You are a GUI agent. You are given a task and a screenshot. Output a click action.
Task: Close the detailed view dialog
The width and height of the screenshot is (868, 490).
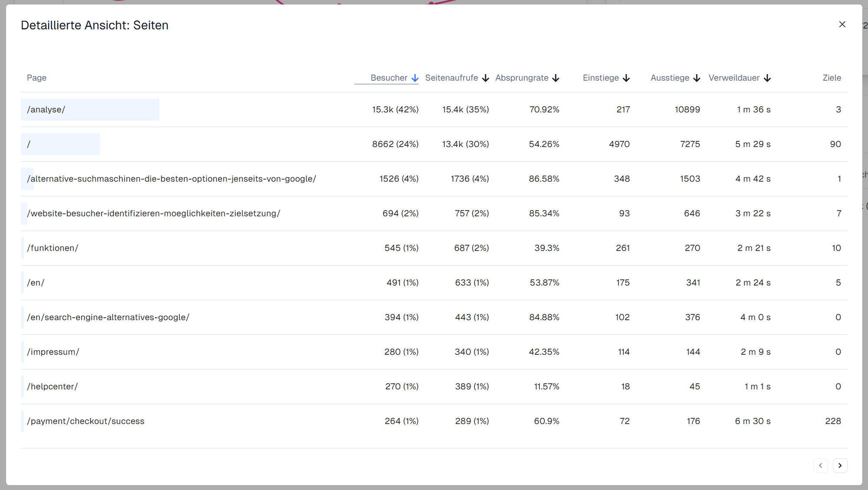point(842,25)
